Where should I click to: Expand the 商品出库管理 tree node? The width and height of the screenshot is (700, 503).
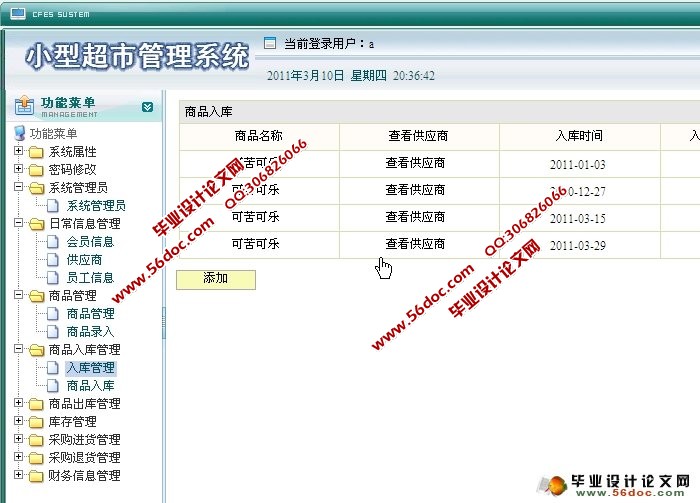(18, 403)
